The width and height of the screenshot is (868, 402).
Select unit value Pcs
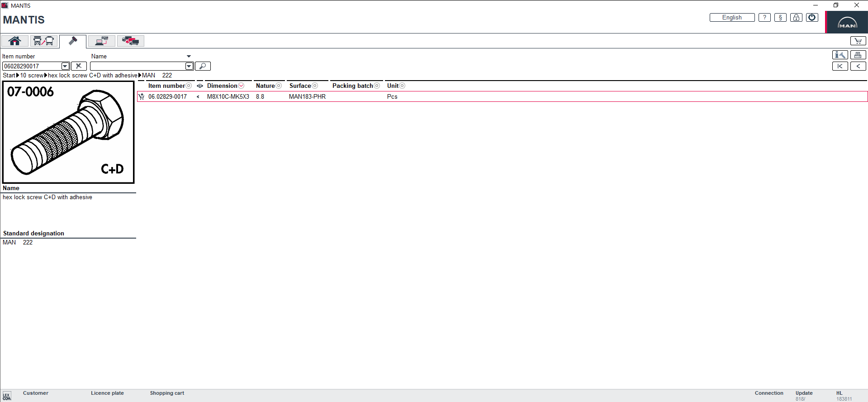[392, 97]
